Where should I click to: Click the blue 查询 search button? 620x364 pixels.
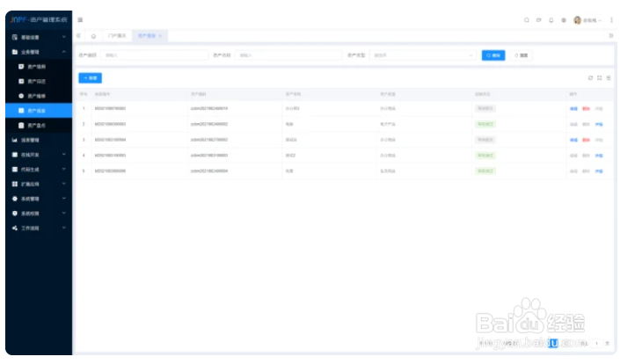(x=493, y=55)
